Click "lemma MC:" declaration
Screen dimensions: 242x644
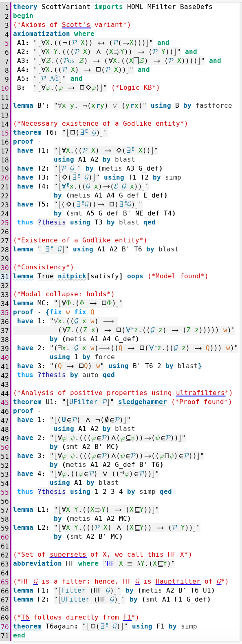coord(31,303)
